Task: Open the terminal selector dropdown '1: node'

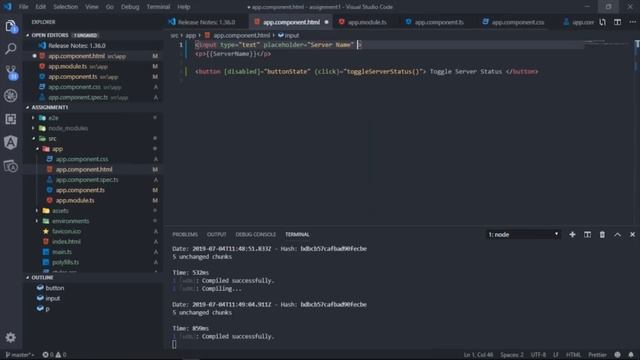Action: point(523,234)
